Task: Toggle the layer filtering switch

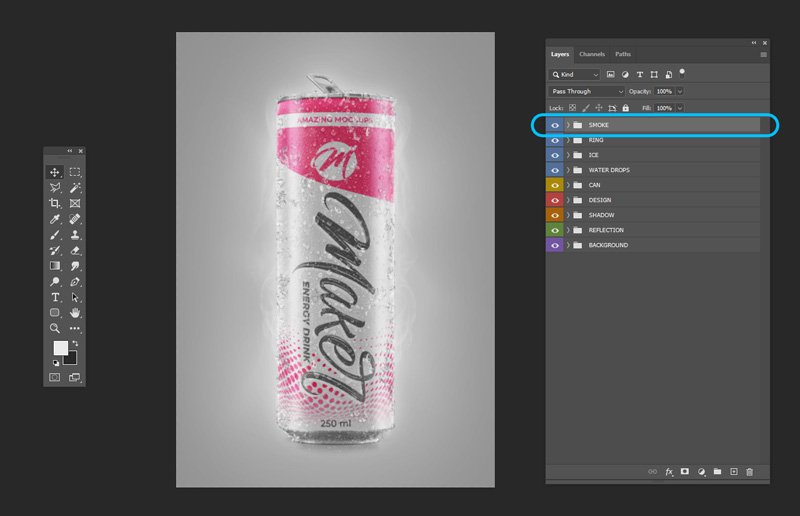Action: pos(682,72)
